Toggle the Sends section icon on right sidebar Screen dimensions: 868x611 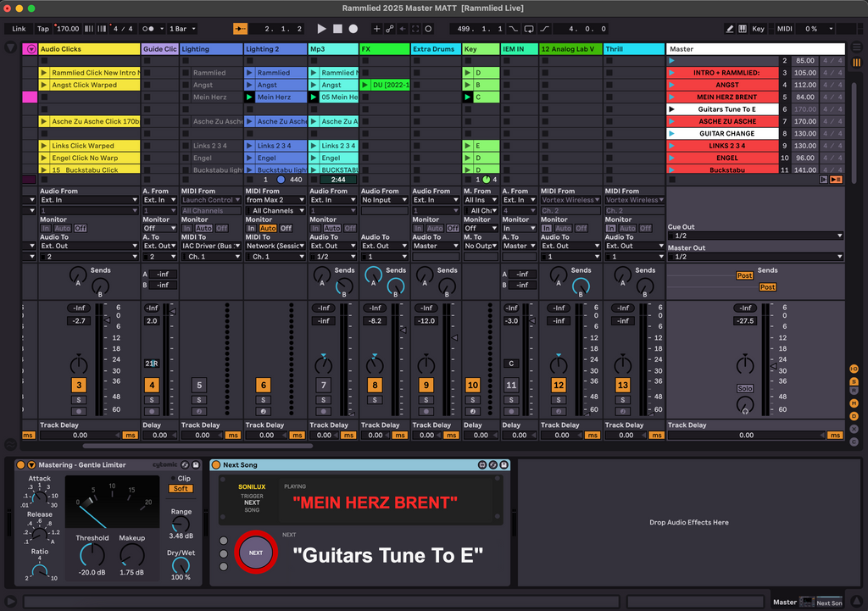(x=854, y=381)
